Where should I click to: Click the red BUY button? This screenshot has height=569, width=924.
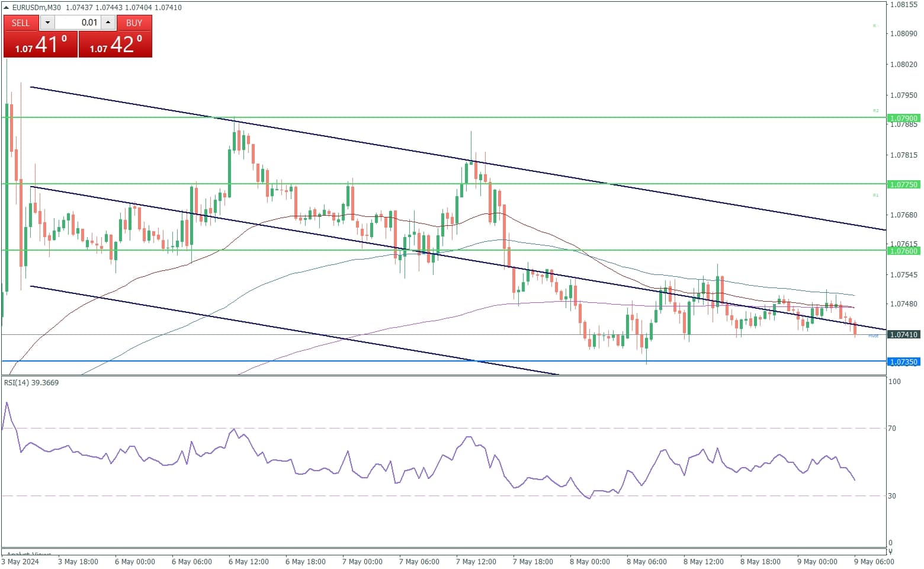click(134, 23)
